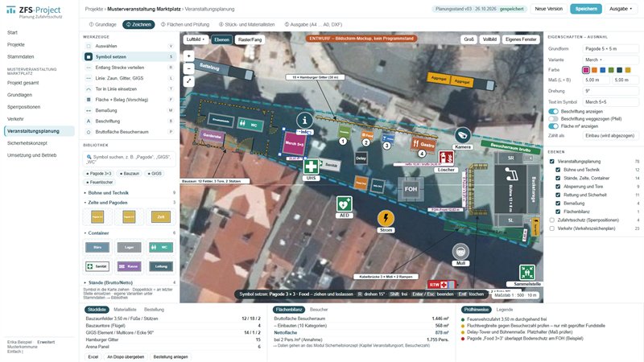The height and width of the screenshot is (362, 644).
Task: Enable Beschriftung weggezogen (Pfeil) switch
Action: 553,119
